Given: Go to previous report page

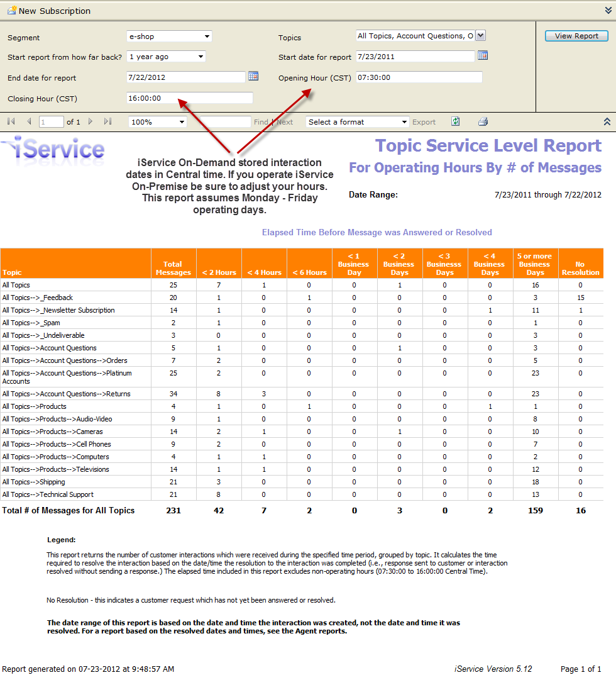Looking at the screenshot, I should click(x=29, y=122).
